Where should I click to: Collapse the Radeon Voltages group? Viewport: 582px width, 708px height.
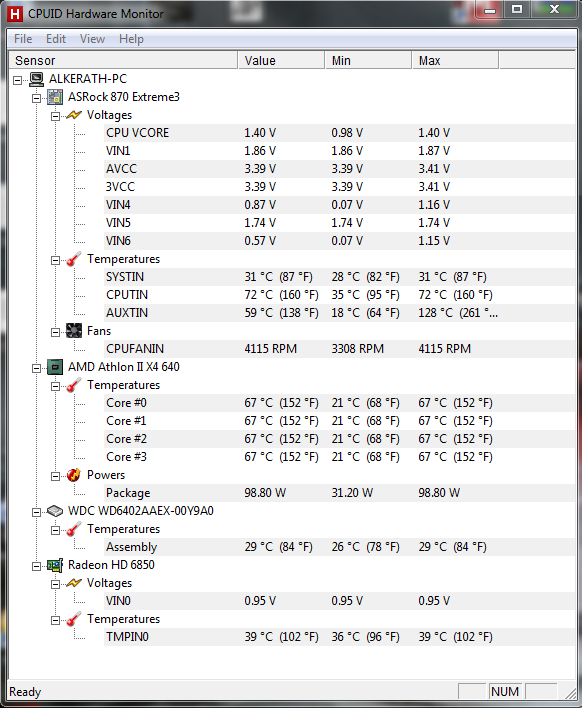[55, 584]
